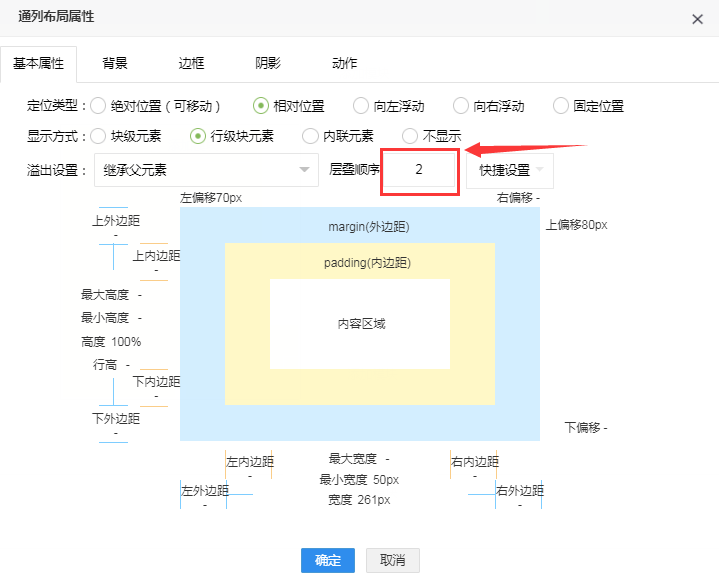Select 固定位置 positioning type
Viewport: 719px width, 580px height.
coord(561,106)
